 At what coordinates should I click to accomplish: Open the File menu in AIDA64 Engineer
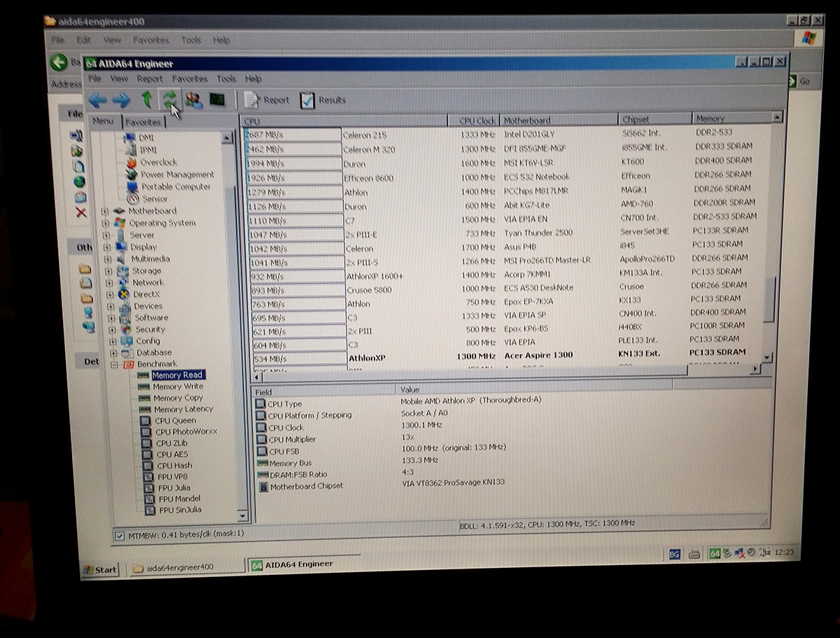[95, 79]
